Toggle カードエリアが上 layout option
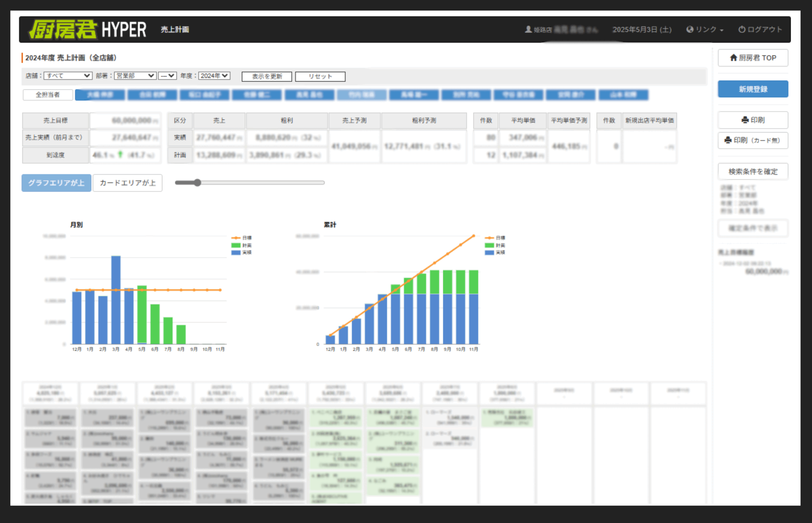Image resolution: width=812 pixels, height=523 pixels. (128, 183)
